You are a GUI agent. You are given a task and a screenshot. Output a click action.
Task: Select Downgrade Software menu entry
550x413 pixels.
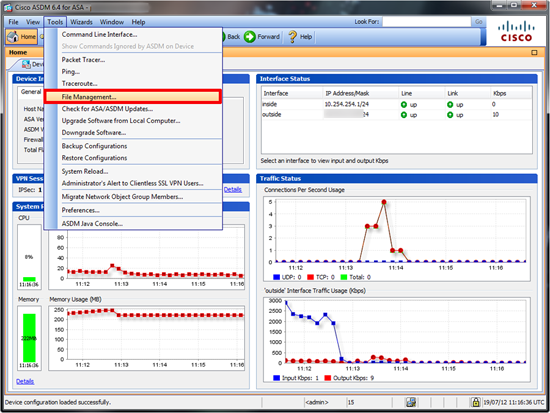(133, 133)
